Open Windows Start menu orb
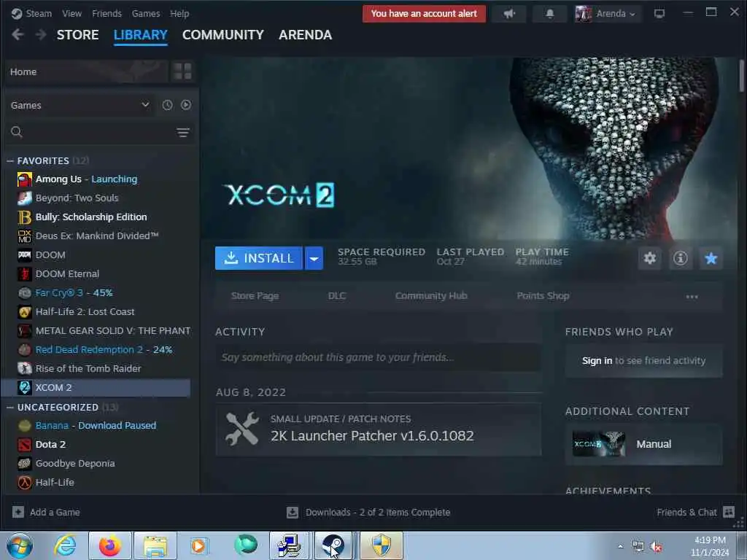 (x=20, y=545)
